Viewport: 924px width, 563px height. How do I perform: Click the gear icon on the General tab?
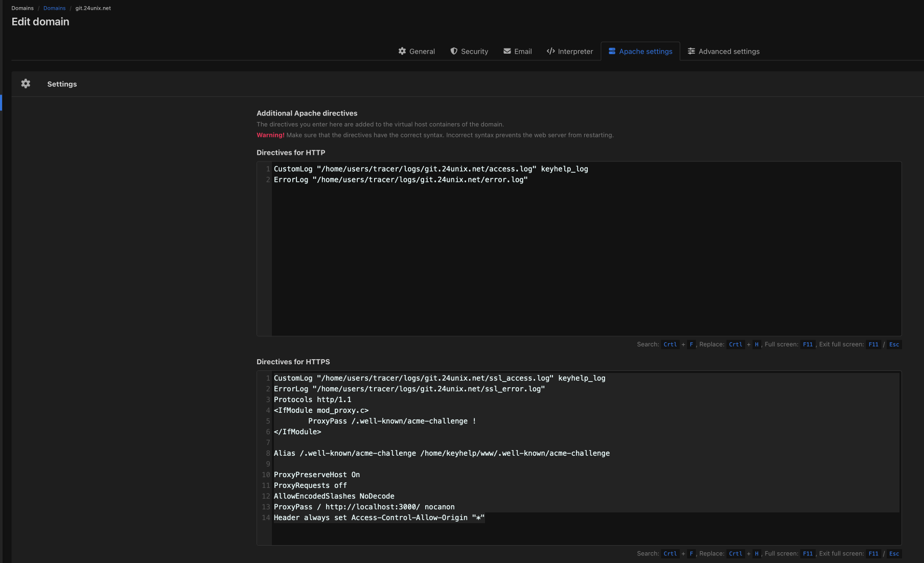(402, 51)
